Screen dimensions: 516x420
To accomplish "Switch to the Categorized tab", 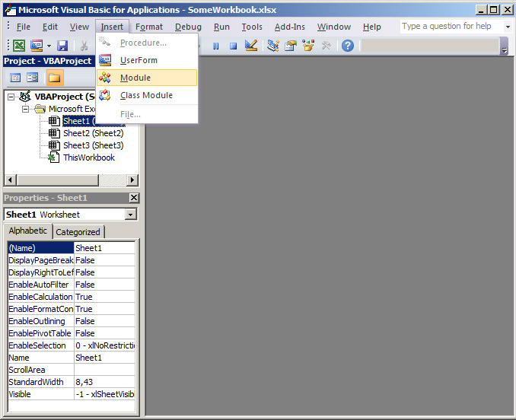I will [x=78, y=232].
